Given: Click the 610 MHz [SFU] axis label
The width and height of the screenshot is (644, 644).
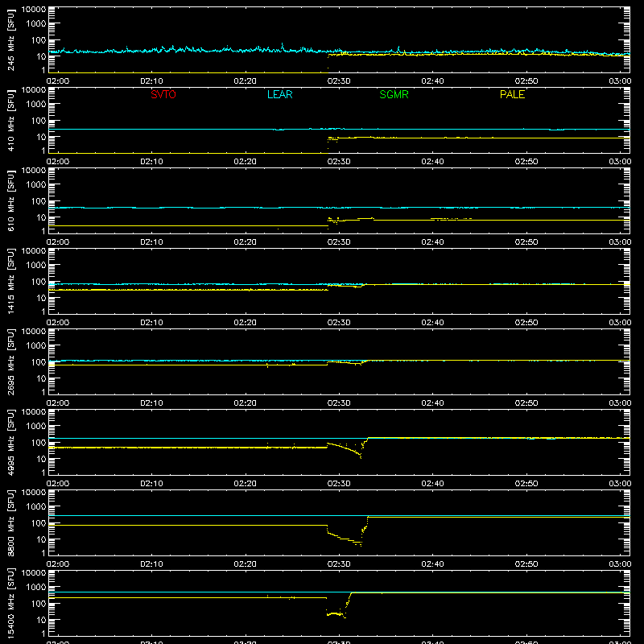Looking at the screenshot, I should [x=10, y=201].
